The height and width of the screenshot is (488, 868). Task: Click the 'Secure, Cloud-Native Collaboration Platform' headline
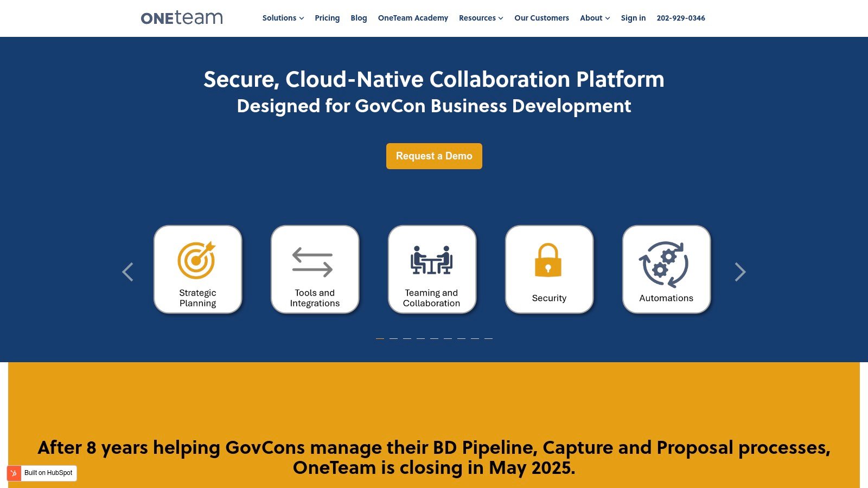pyautogui.click(x=434, y=79)
